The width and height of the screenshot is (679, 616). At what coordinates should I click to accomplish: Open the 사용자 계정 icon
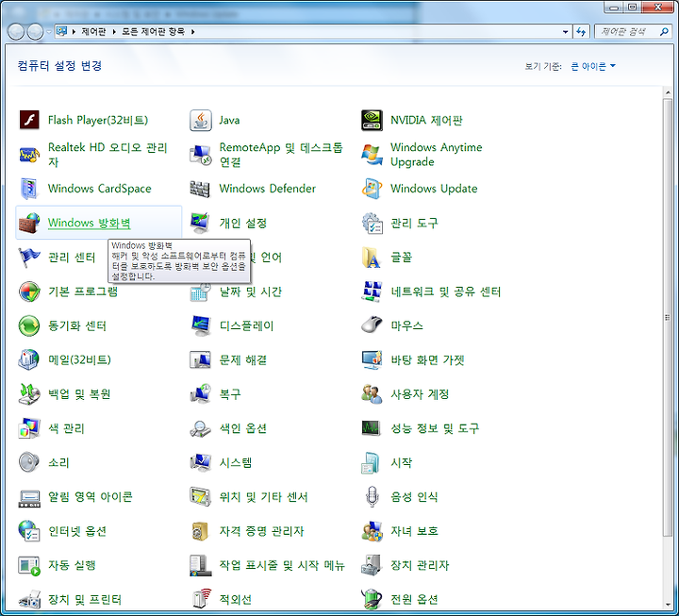tap(372, 394)
